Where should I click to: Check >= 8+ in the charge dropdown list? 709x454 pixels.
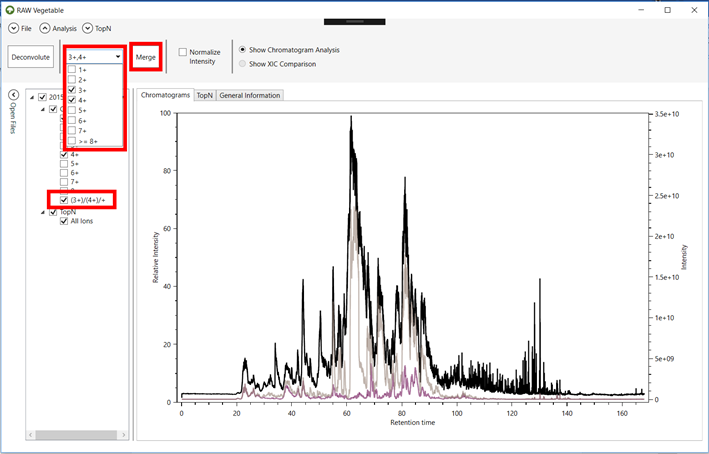click(x=72, y=141)
